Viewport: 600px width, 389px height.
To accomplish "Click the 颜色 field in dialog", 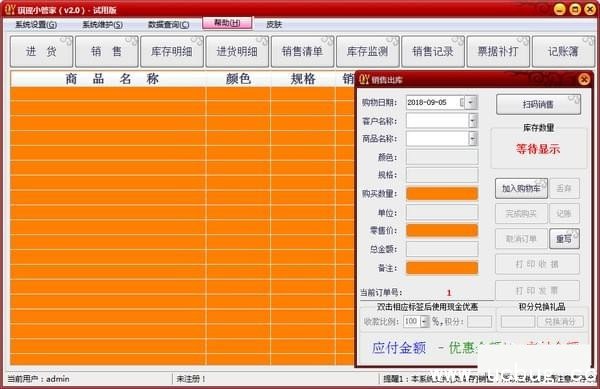I will point(442,157).
